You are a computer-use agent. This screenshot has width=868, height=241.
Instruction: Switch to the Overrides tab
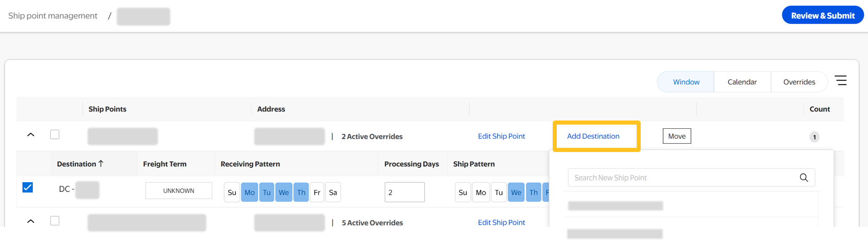(x=799, y=82)
